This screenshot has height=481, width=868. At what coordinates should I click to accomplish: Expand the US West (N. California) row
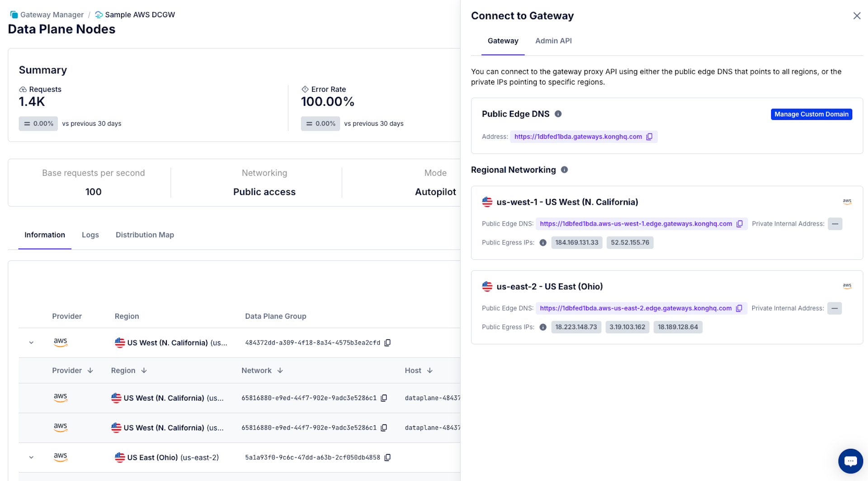(x=31, y=342)
